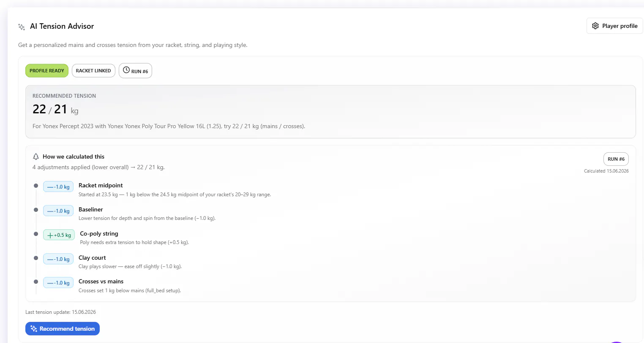644x343 pixels.
Task: Click 'Crosses set 1 kg below mains' text
Action: pos(130,291)
